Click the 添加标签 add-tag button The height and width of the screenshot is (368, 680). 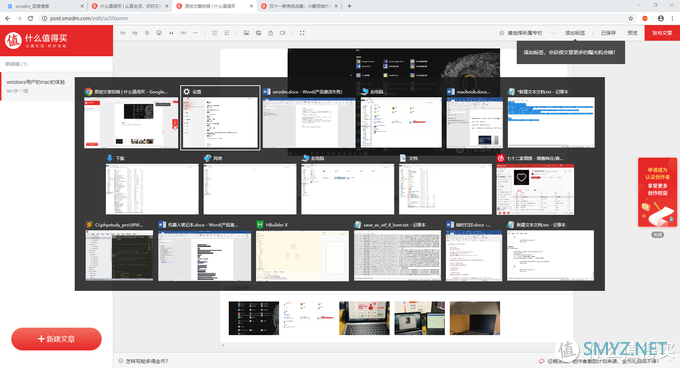pos(575,33)
